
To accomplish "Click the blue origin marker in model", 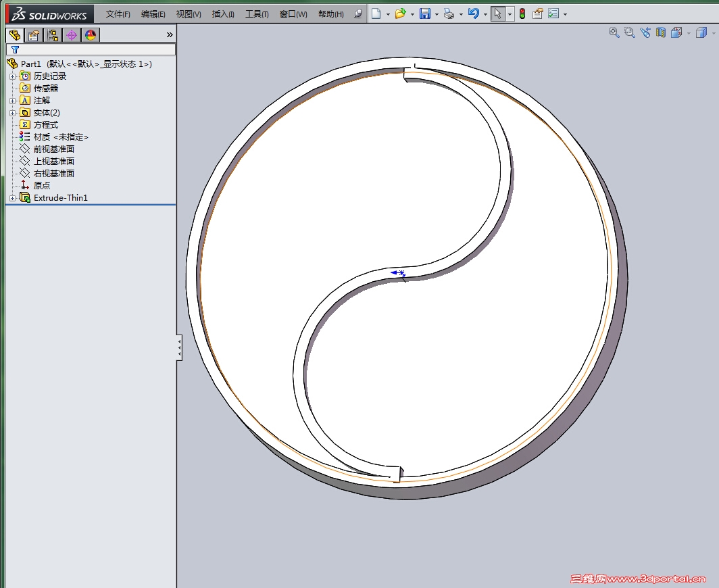I will point(398,273).
